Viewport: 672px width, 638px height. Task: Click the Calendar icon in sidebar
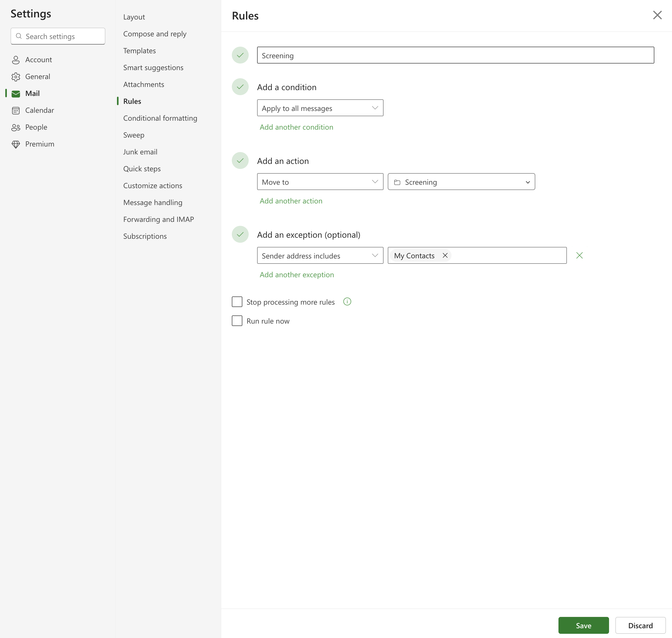pyautogui.click(x=16, y=110)
